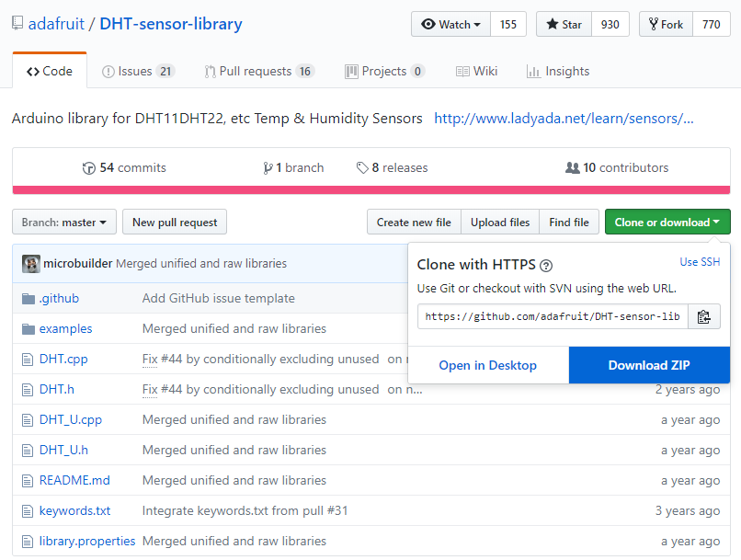Viewport: 741px width, 560px height.
Task: Switch to the Code tab
Action: pos(50,71)
